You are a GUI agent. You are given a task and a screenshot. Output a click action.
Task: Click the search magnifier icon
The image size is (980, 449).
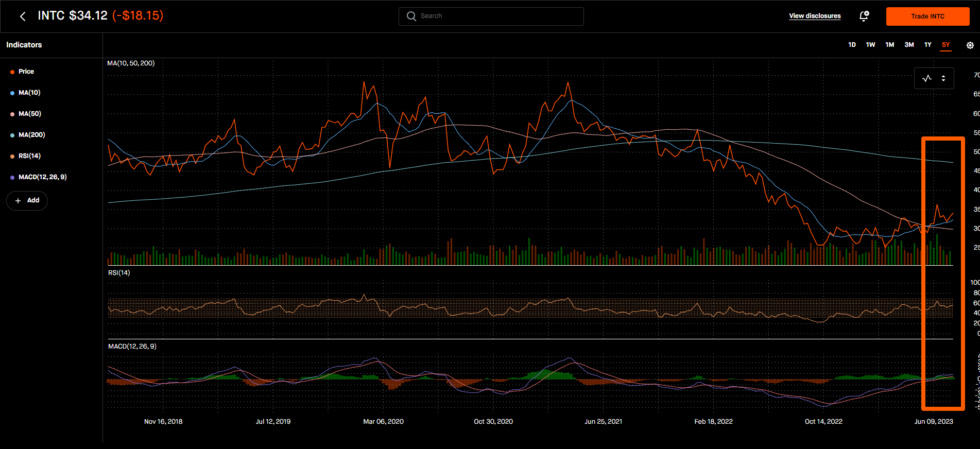[x=411, y=16]
